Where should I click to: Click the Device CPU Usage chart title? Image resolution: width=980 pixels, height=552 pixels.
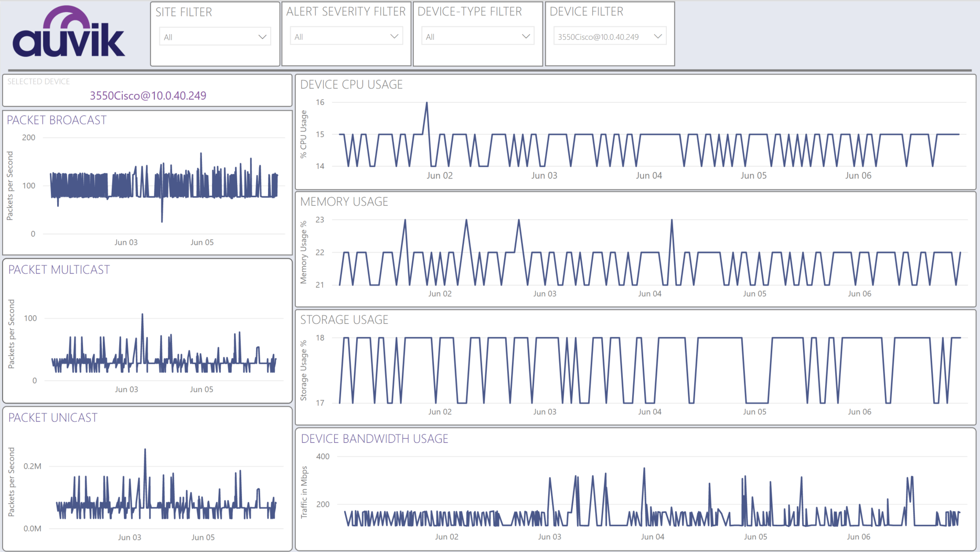[351, 84]
